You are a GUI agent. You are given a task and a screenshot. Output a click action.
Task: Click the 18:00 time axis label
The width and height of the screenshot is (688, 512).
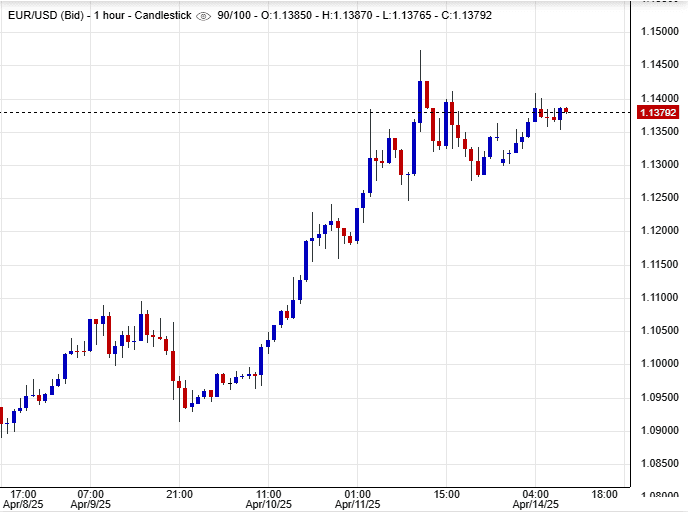(604, 494)
